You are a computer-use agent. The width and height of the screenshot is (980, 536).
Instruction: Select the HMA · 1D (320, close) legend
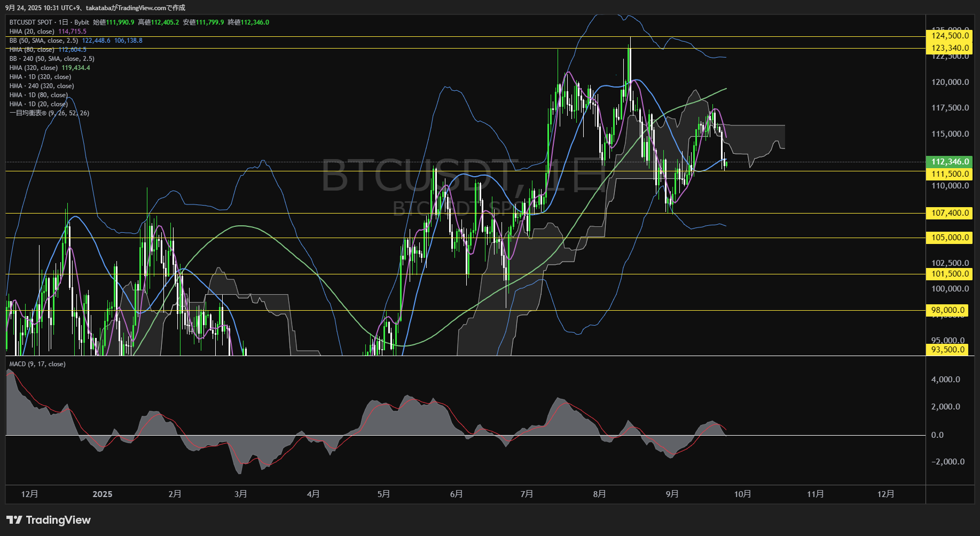point(40,77)
